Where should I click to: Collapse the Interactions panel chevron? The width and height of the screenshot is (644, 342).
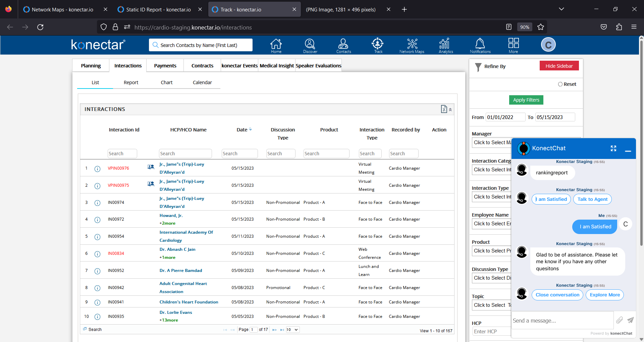[450, 110]
